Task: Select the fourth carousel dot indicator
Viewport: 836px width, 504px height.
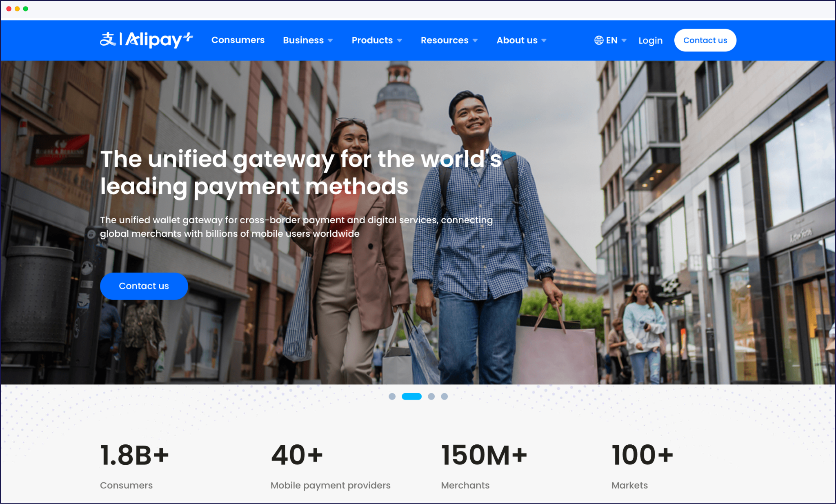Action: click(445, 396)
